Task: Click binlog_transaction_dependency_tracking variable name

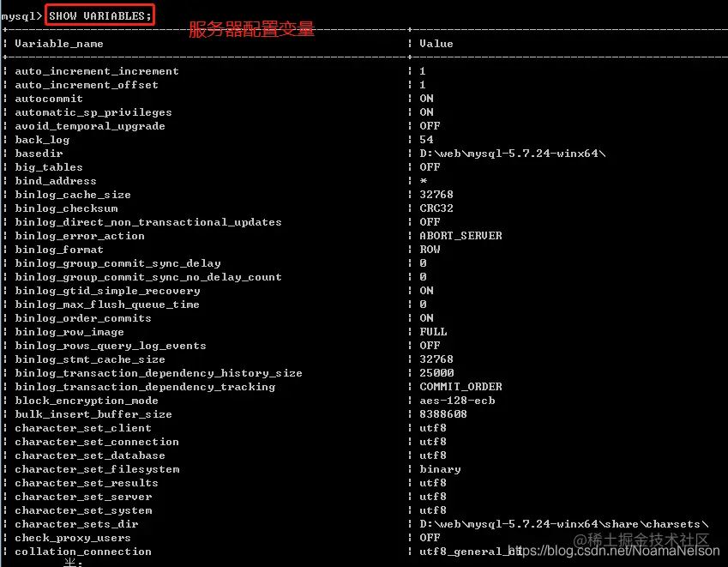Action: [145, 387]
